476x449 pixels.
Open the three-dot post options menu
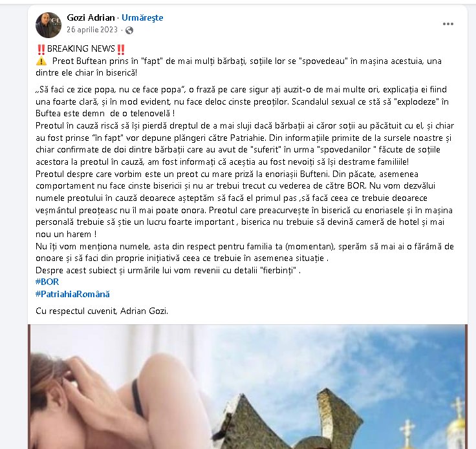coord(448,24)
